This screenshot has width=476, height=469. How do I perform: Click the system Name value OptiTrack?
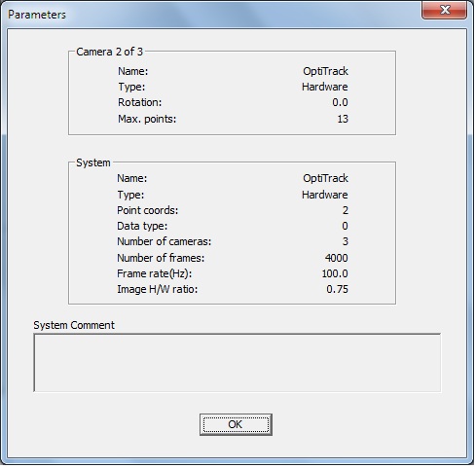325,178
